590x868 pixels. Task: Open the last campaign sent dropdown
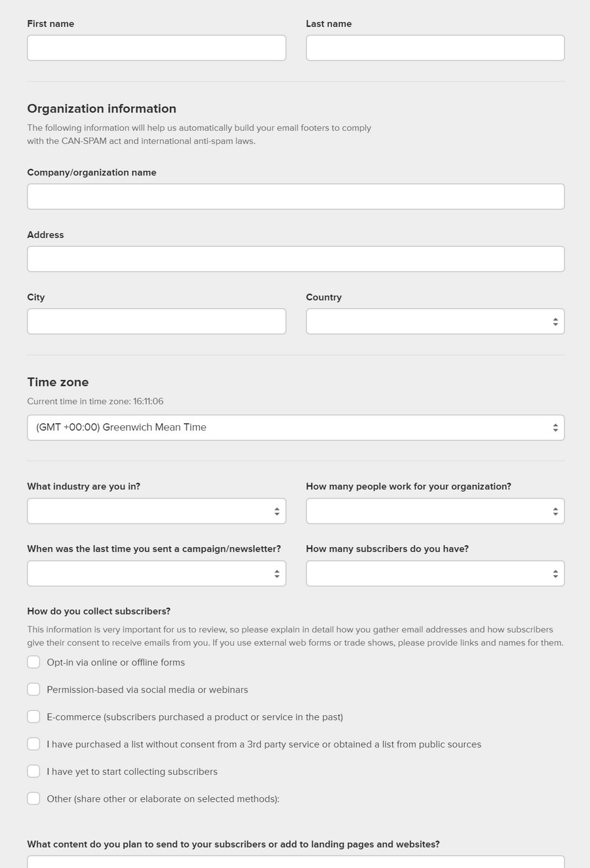point(157,573)
